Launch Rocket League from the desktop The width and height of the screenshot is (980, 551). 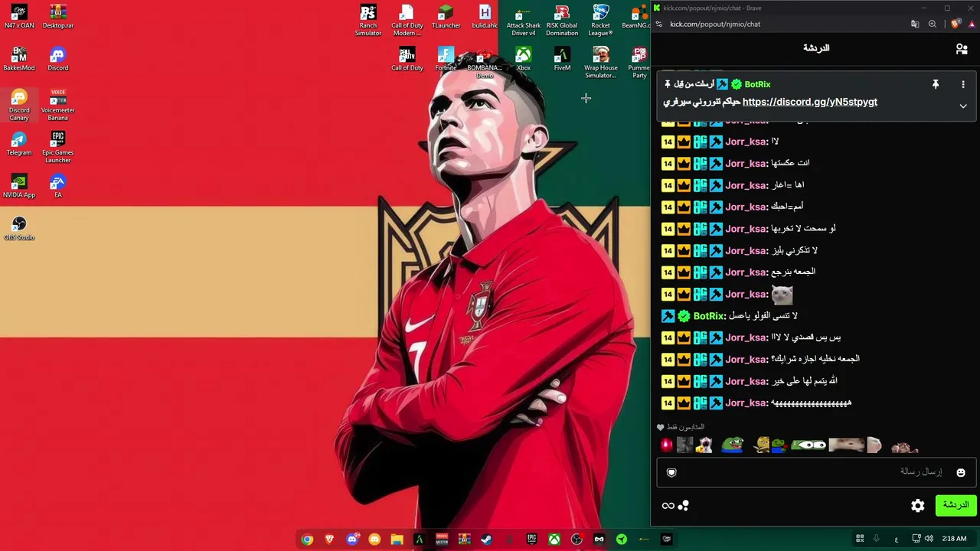click(x=601, y=20)
